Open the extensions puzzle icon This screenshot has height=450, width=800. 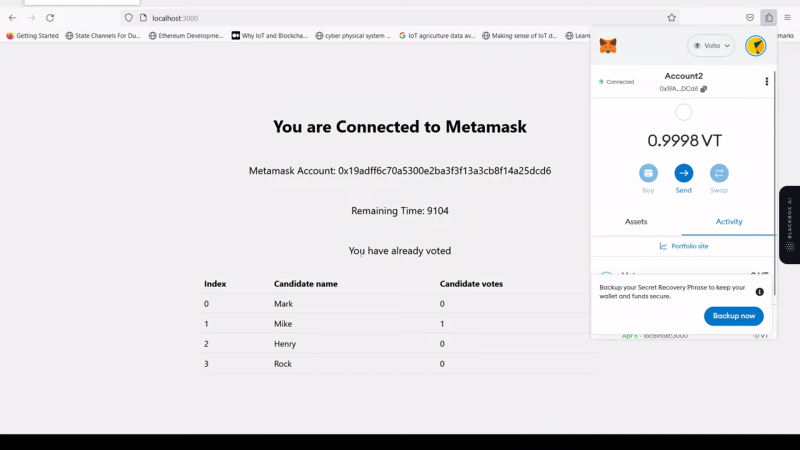click(x=768, y=18)
